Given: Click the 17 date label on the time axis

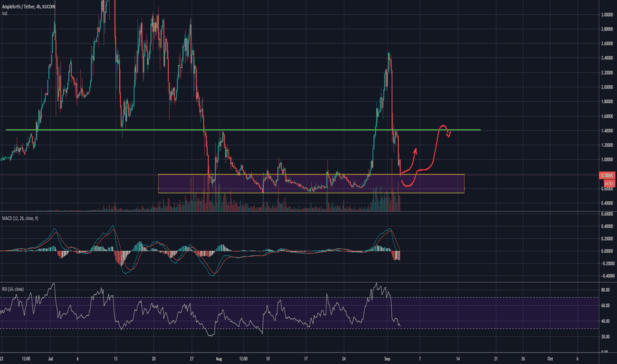Looking at the screenshot, I should point(306,359).
